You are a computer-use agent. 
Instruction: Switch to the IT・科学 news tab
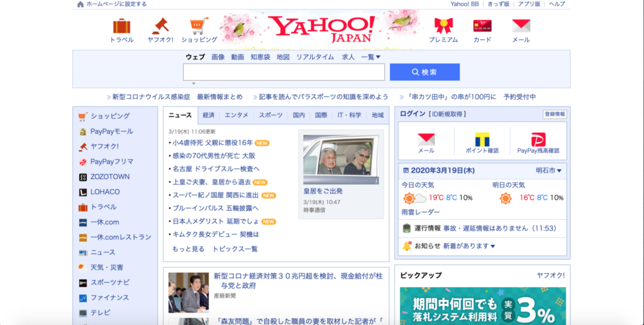(349, 116)
